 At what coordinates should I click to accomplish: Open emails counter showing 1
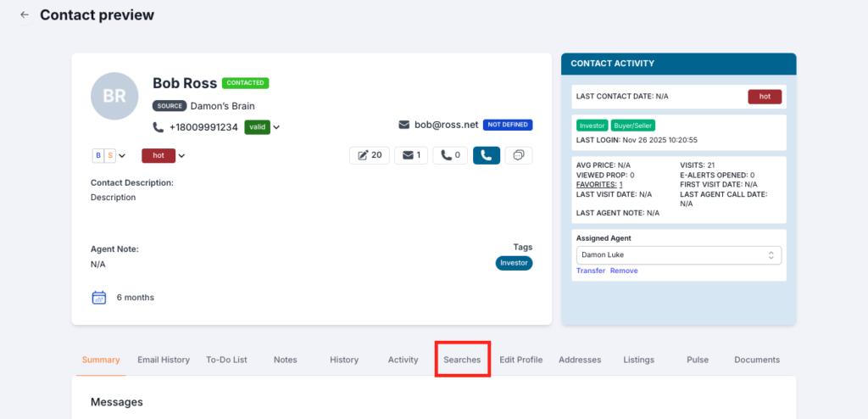point(411,155)
